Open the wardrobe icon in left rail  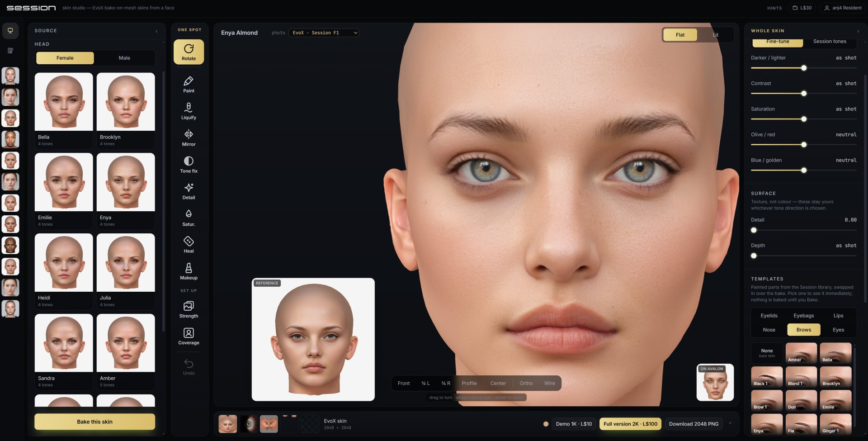point(10,51)
